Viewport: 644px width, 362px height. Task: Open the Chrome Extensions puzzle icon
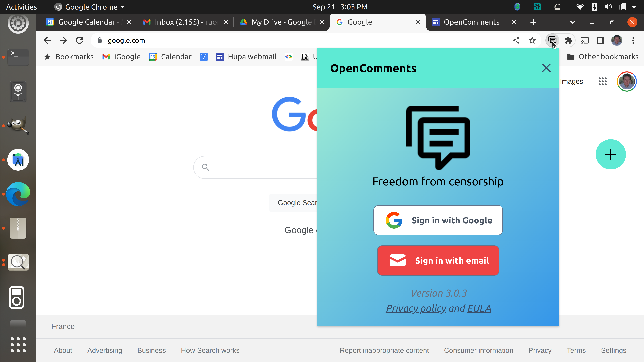[568, 40]
